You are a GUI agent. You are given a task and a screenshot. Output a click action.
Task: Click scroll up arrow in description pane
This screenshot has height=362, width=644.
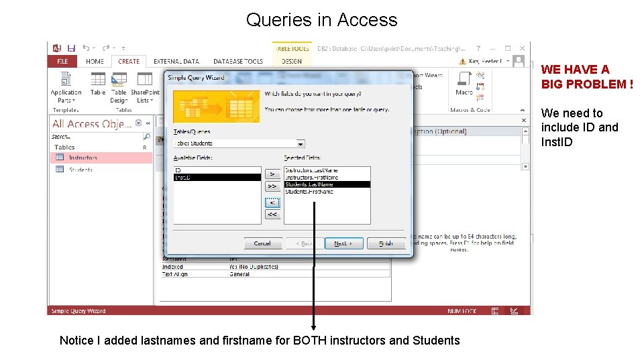pos(525,131)
